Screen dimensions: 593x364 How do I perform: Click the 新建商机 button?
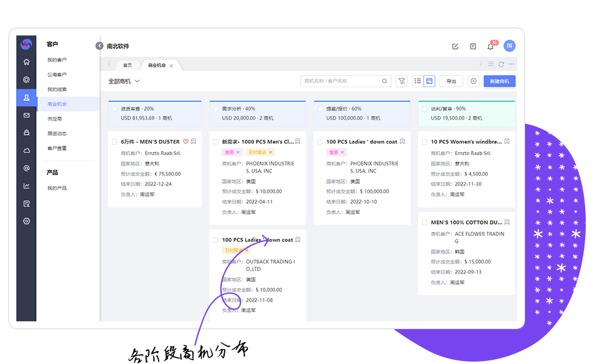(x=499, y=81)
